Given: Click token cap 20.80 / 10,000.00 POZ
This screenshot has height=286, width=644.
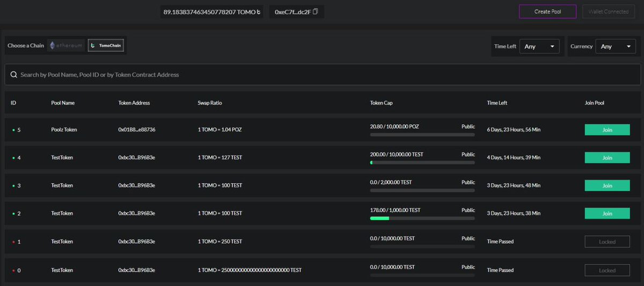Looking at the screenshot, I should tap(394, 127).
